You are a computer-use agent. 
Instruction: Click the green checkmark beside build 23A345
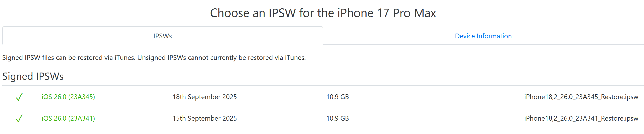click(x=19, y=97)
